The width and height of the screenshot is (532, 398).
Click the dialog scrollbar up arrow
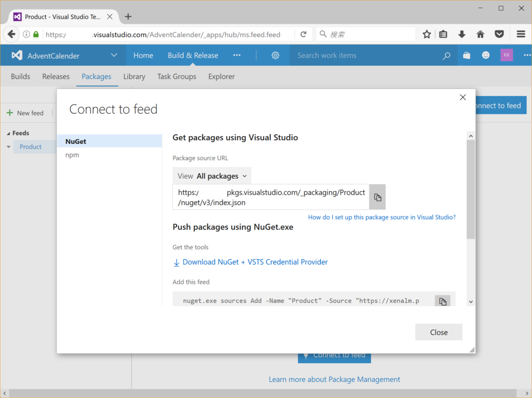(x=471, y=136)
